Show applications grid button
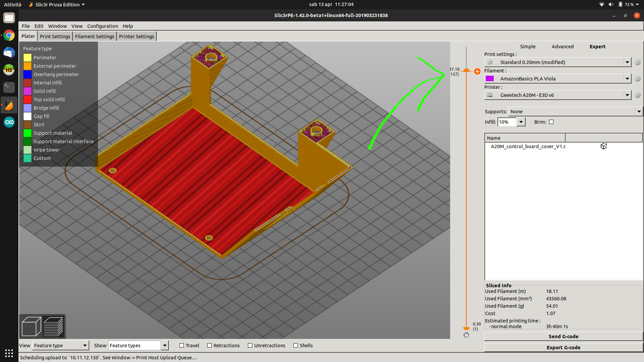This screenshot has width=644, height=362. pyautogui.click(x=9, y=353)
